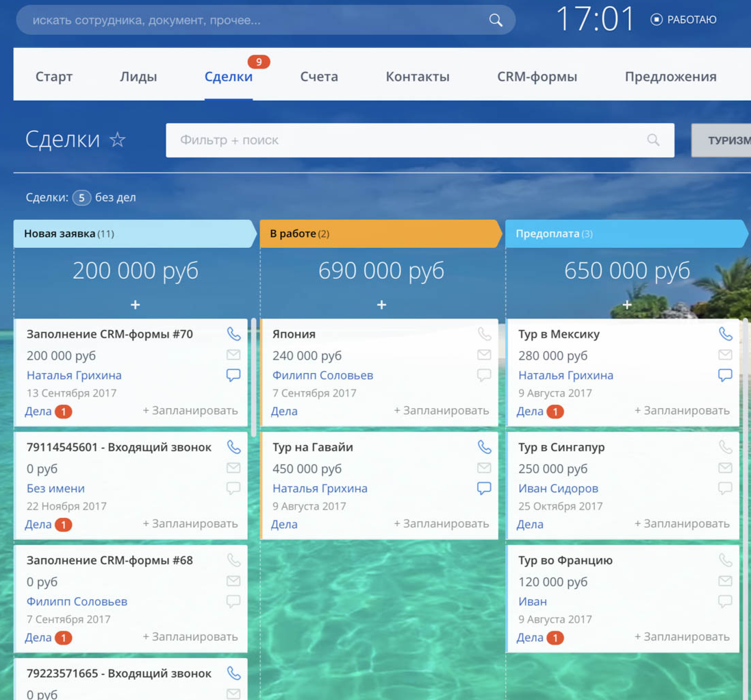751x700 pixels.
Task: Select the Новая заявка stage header
Action: tap(135, 234)
